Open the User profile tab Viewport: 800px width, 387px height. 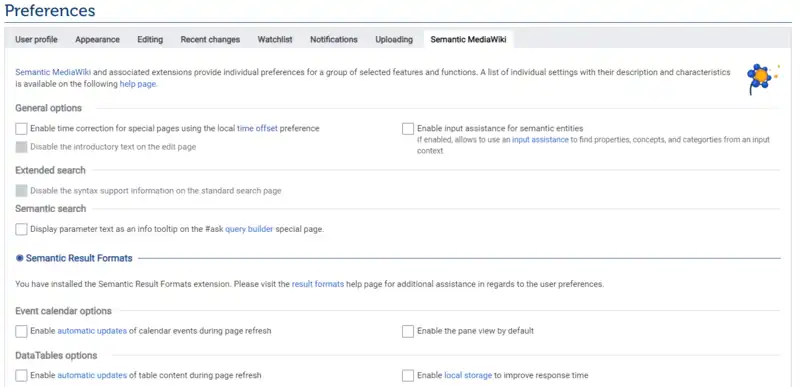pos(36,39)
